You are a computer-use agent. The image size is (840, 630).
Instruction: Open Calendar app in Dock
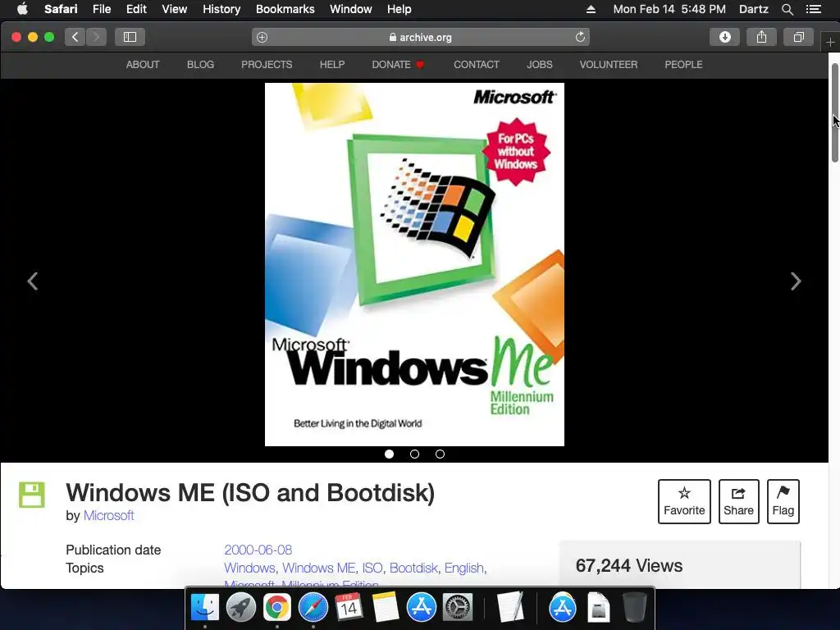pos(349,608)
